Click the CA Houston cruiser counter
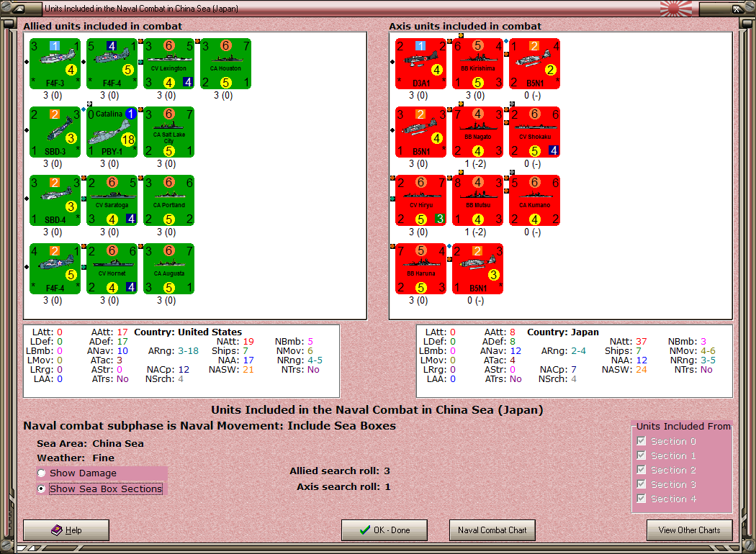Image resolution: width=756 pixels, height=554 pixels. [x=225, y=63]
